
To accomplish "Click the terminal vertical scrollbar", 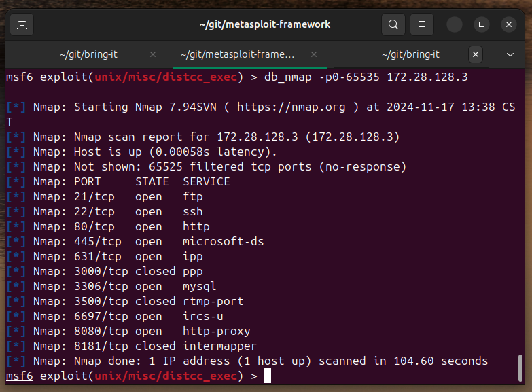I will 520,368.
